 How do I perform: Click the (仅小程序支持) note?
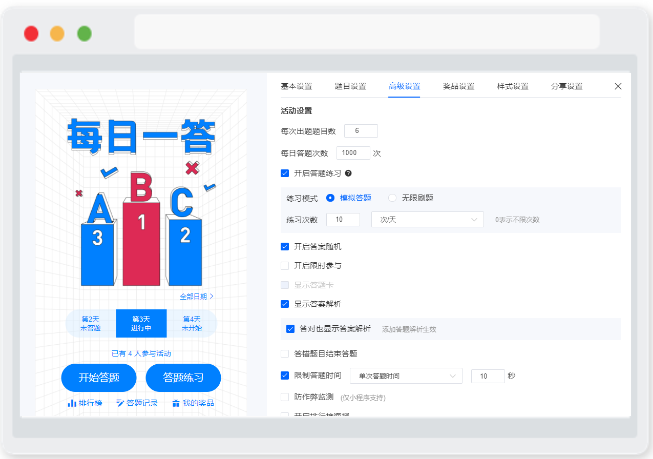(363, 398)
